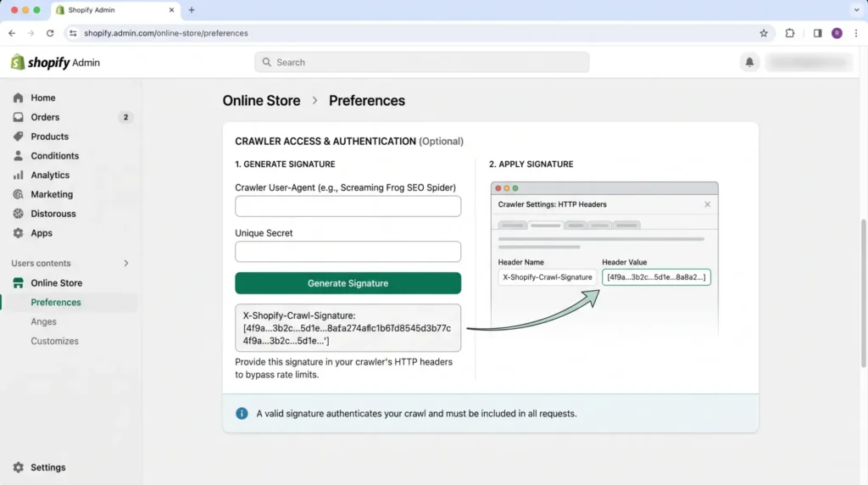Open the tab search dropdown arrow
This screenshot has width=868, height=485.
[x=856, y=10]
